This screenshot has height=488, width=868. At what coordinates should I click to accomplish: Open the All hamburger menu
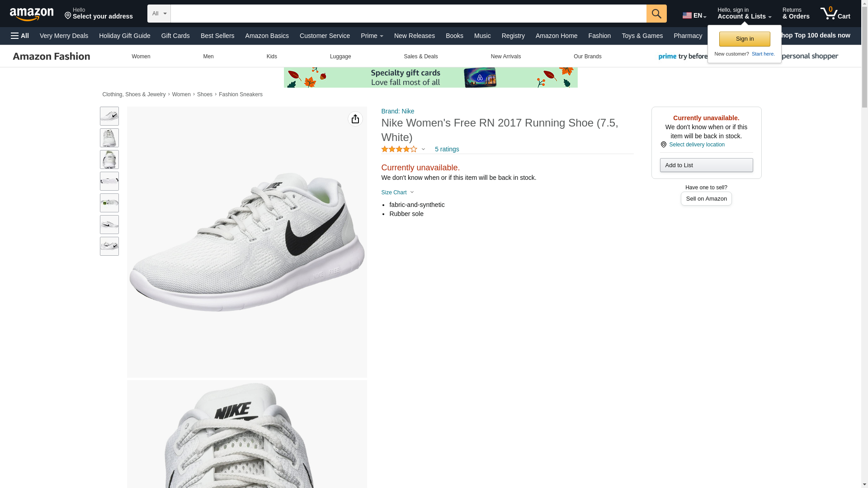(20, 36)
